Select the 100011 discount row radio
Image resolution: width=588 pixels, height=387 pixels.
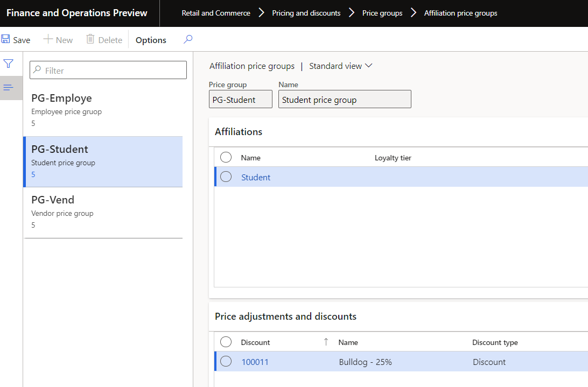(x=226, y=362)
